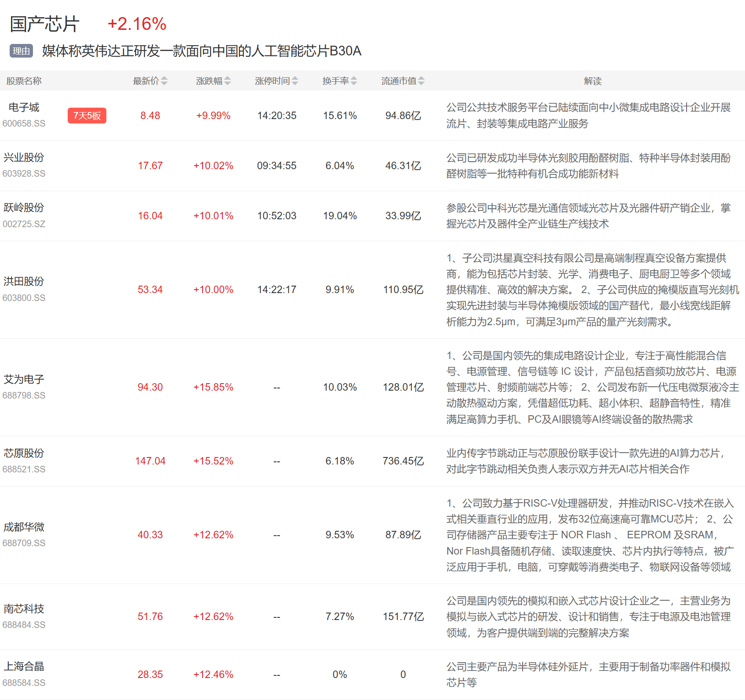Viewport: 745px width, 700px height.
Task: Select 兴业股份 stock name
Action: click(x=24, y=158)
